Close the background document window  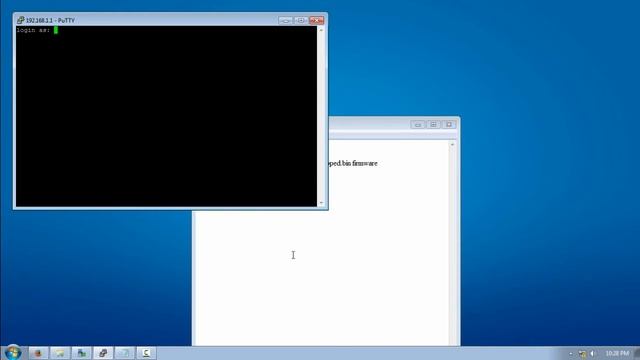point(449,124)
